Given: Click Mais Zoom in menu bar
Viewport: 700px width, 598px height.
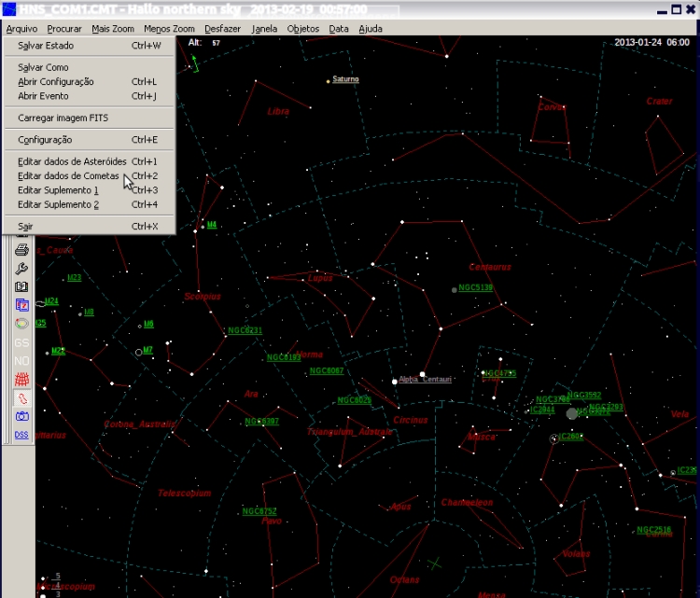Looking at the screenshot, I should pyautogui.click(x=113, y=29).
